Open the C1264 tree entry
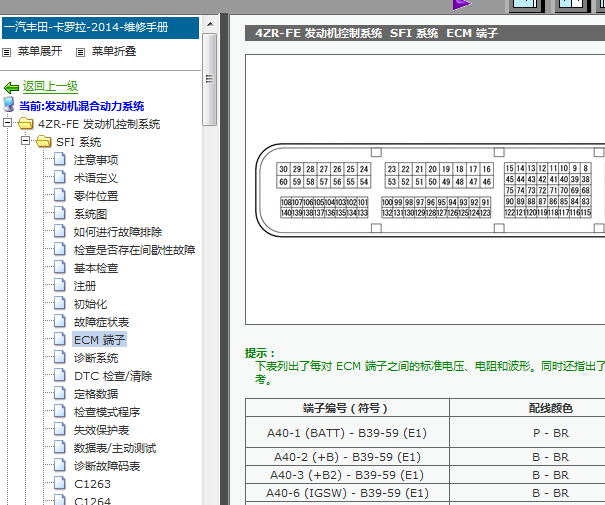 point(92,501)
